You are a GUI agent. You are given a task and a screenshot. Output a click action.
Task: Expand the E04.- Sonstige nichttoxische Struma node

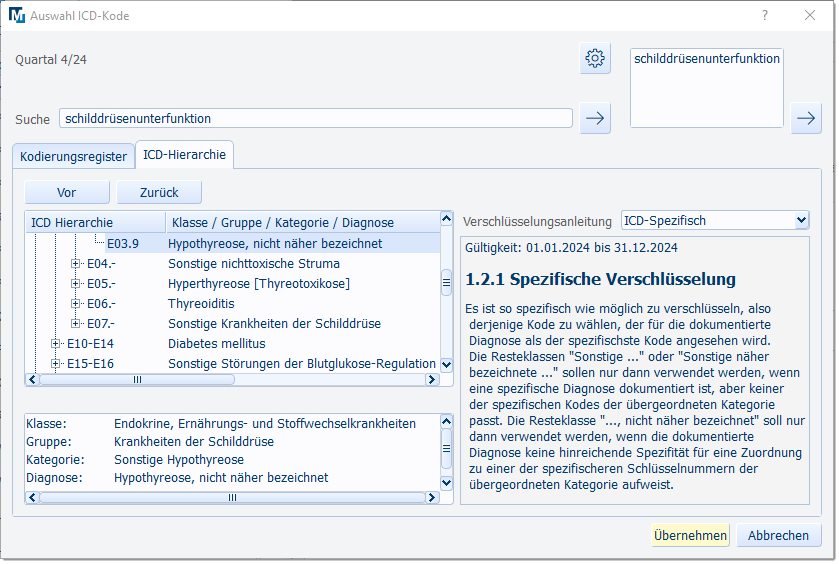coord(76,264)
